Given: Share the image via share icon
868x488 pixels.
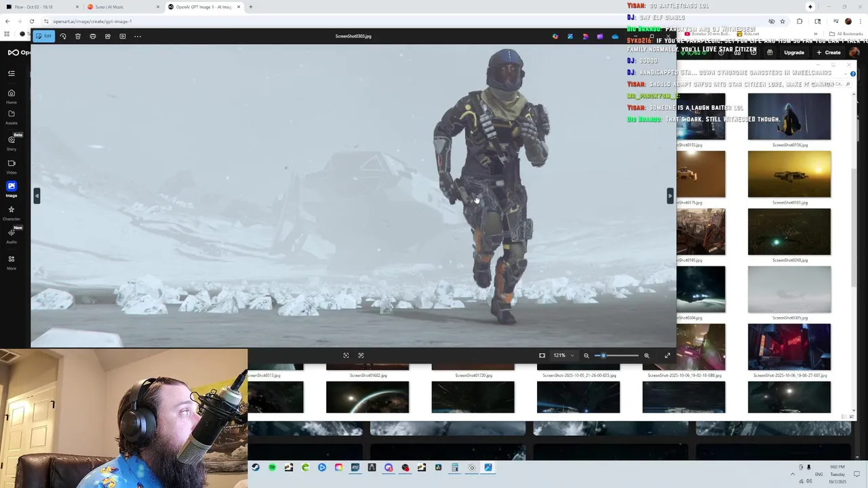Looking at the screenshot, I should click(x=108, y=36).
